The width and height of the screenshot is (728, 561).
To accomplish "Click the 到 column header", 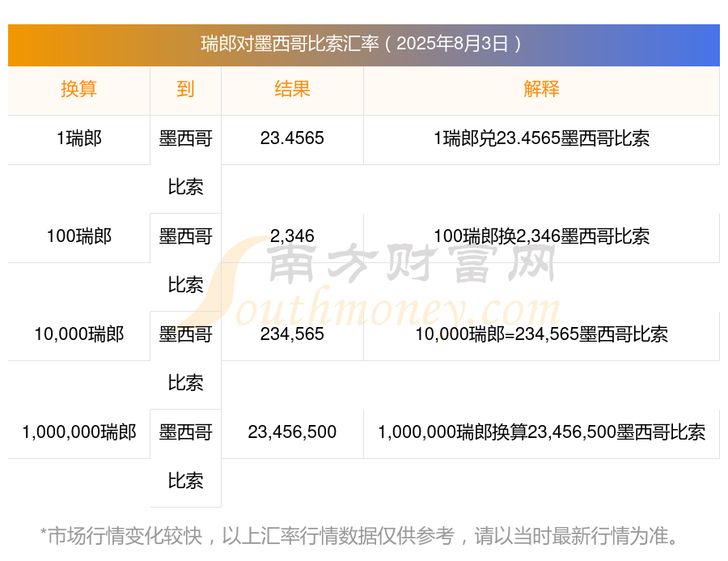I will coord(185,89).
